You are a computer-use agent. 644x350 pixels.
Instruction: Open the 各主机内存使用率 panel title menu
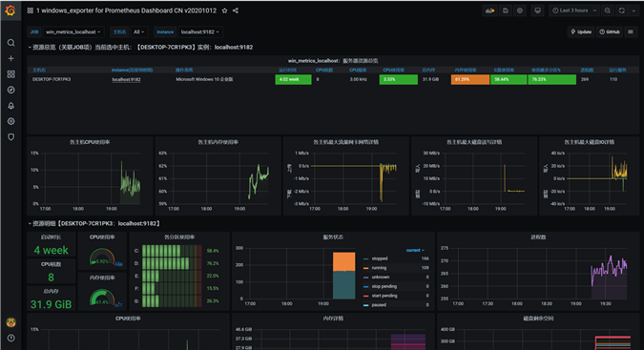[x=218, y=142]
